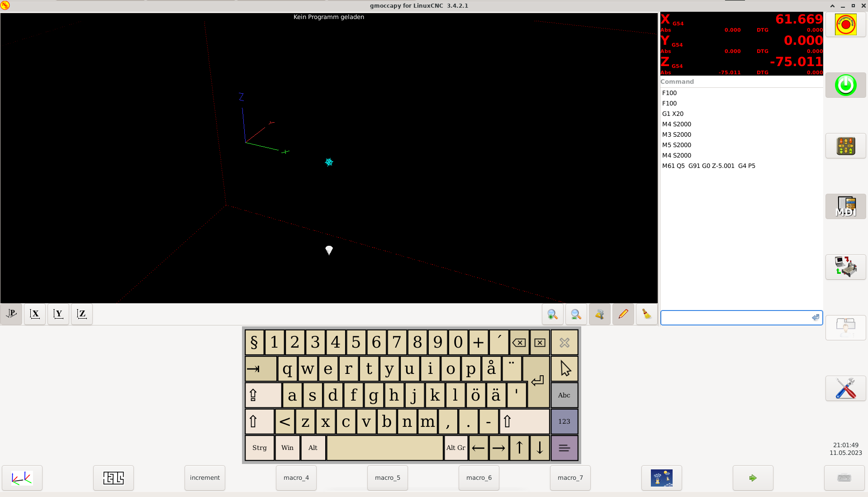Tap the delete key on keyboard
The width and height of the screenshot is (868, 497).
[x=540, y=343]
